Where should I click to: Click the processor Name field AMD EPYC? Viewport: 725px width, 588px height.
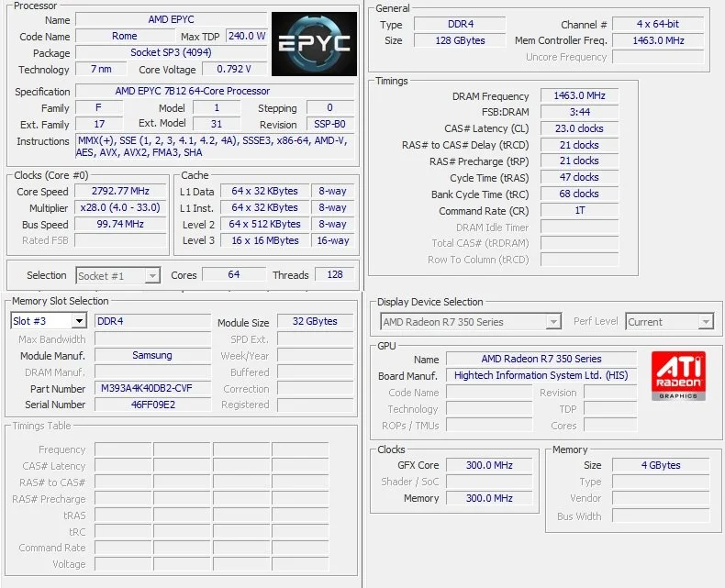(171, 19)
